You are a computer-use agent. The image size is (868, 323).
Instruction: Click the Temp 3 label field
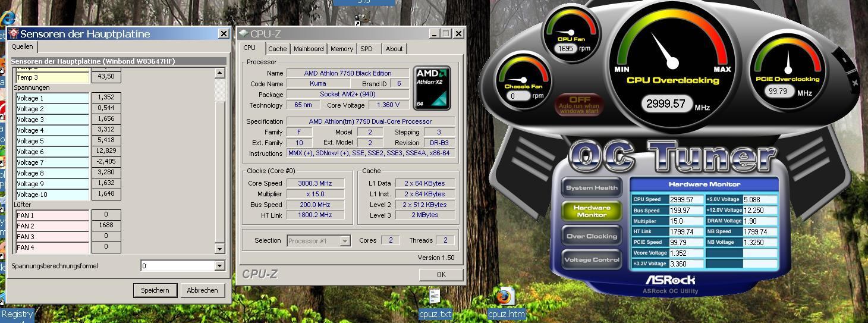click(52, 77)
